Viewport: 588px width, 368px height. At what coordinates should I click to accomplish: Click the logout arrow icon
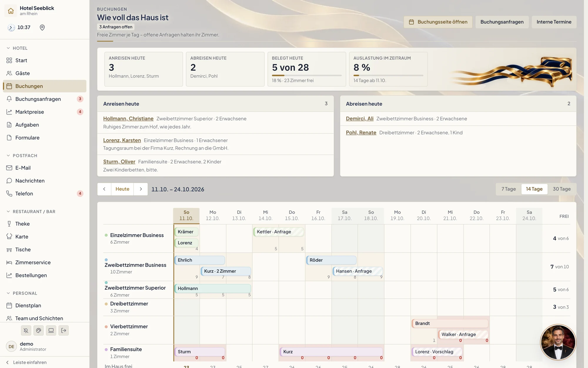point(64,330)
